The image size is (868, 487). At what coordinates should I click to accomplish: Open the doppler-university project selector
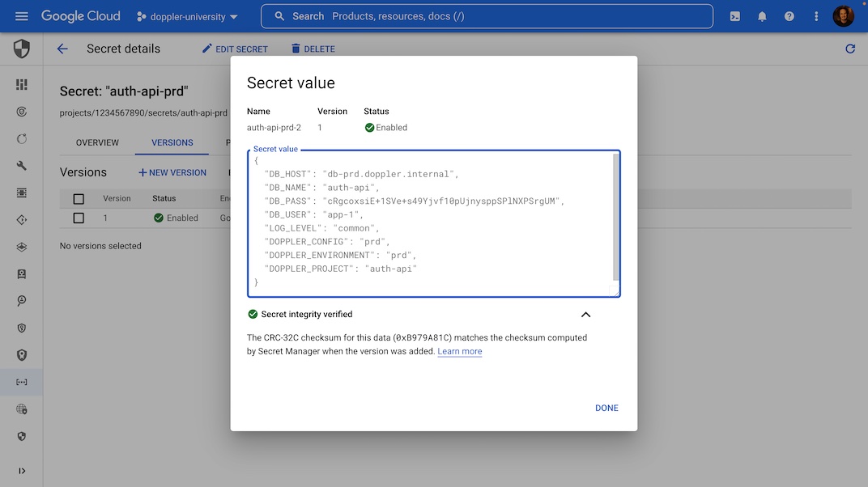point(186,15)
